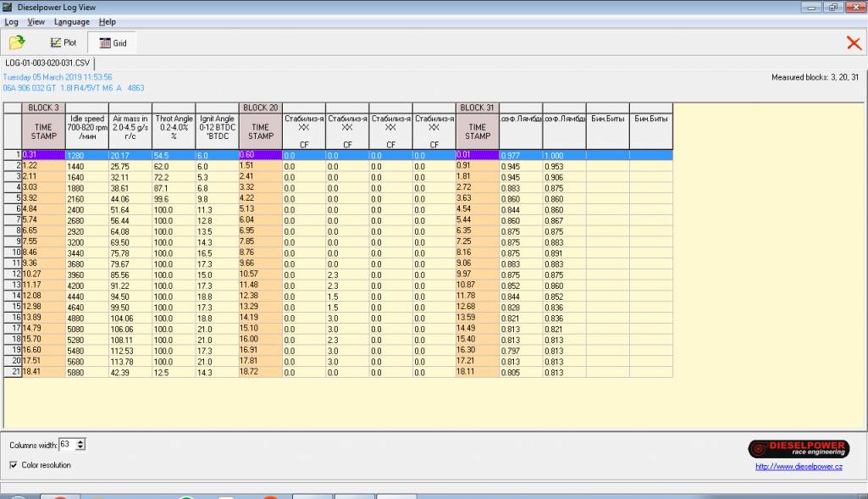Select the LOG-01-003-020-031.CSV tab
The image size is (868, 499).
coord(48,63)
